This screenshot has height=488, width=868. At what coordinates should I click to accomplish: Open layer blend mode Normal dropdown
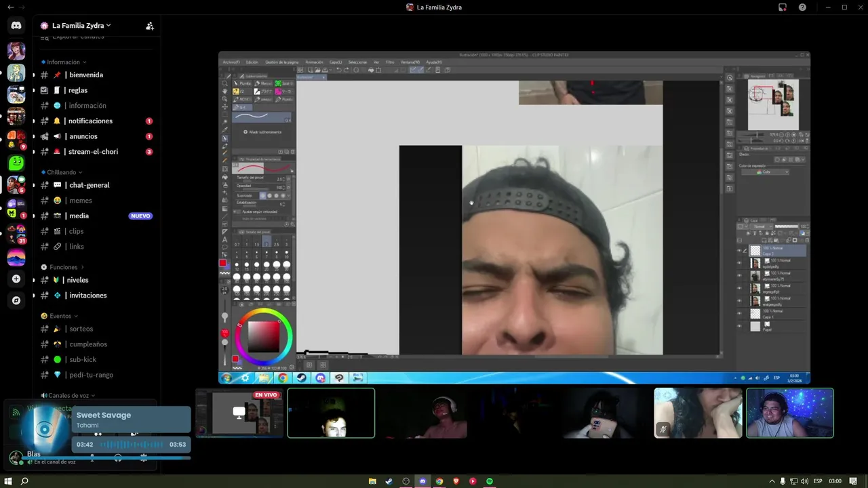pos(763,226)
